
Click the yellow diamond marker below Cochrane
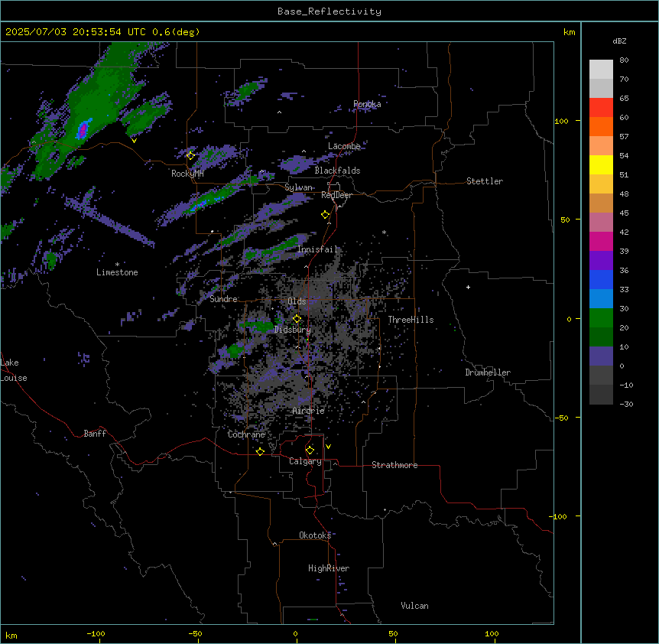260,451
